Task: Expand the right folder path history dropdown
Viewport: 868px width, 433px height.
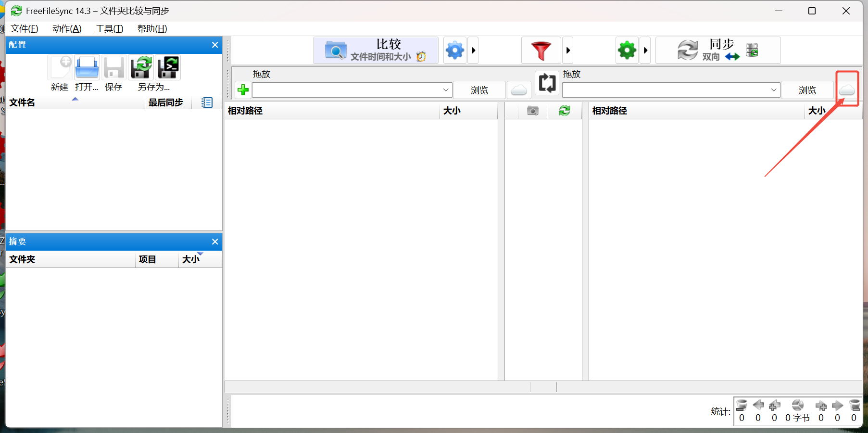Action: click(774, 90)
